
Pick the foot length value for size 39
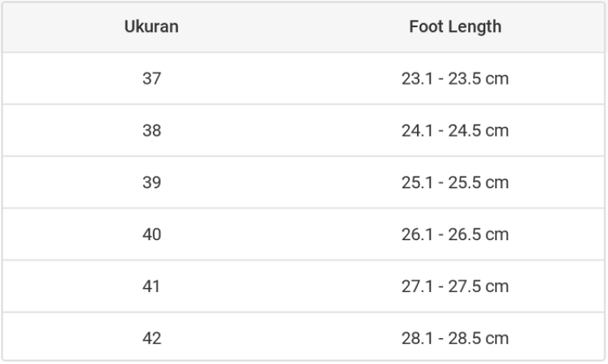[x=455, y=182]
